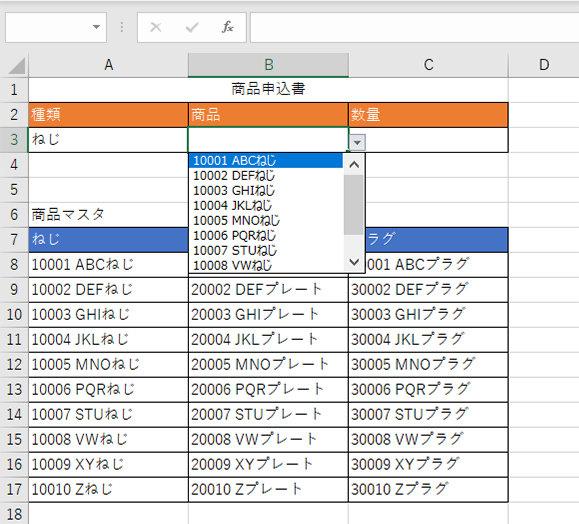
Task: Click the orange 商品 header cell
Action: coord(268,115)
